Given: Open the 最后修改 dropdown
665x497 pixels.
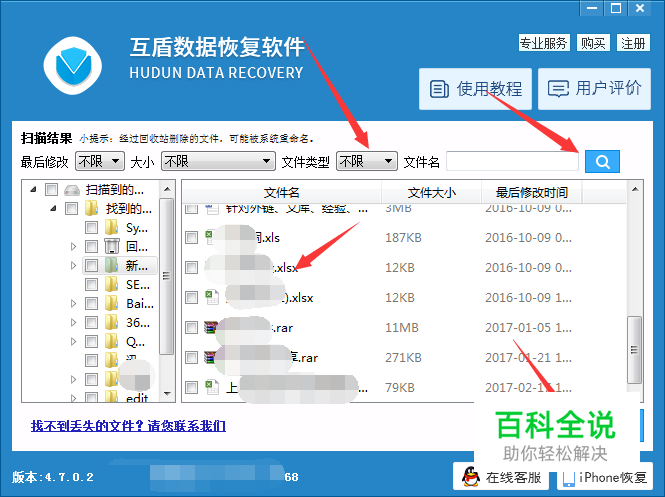Looking at the screenshot, I should click(x=100, y=161).
